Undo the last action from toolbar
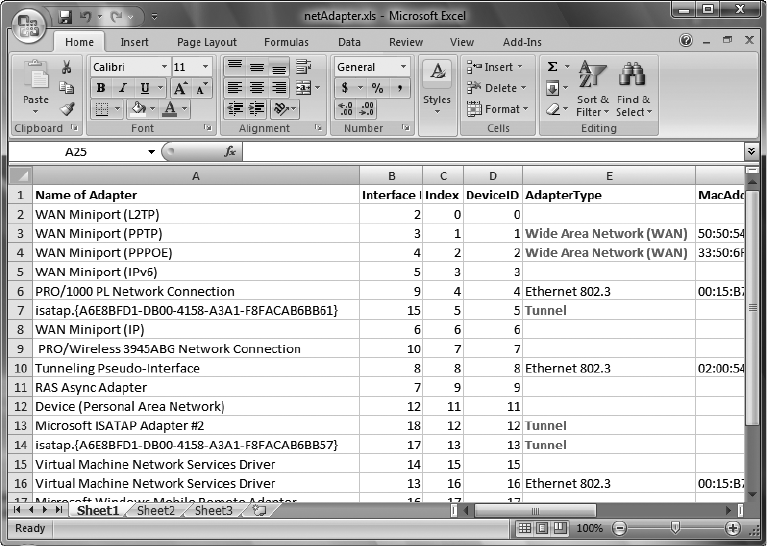The width and height of the screenshot is (767, 546). 86,17
